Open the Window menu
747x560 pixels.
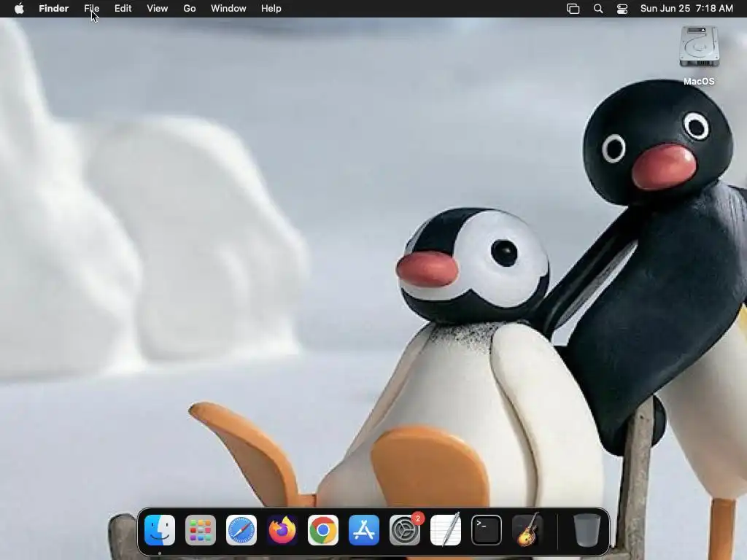(x=228, y=9)
